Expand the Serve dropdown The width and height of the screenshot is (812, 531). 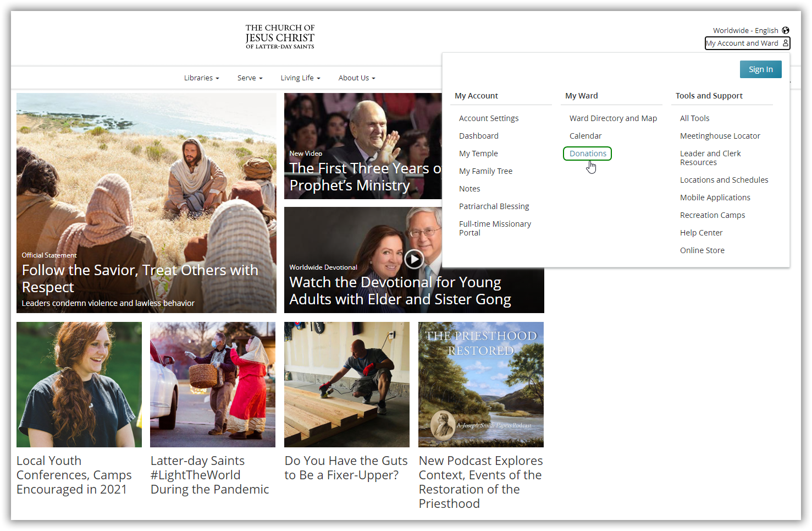250,78
